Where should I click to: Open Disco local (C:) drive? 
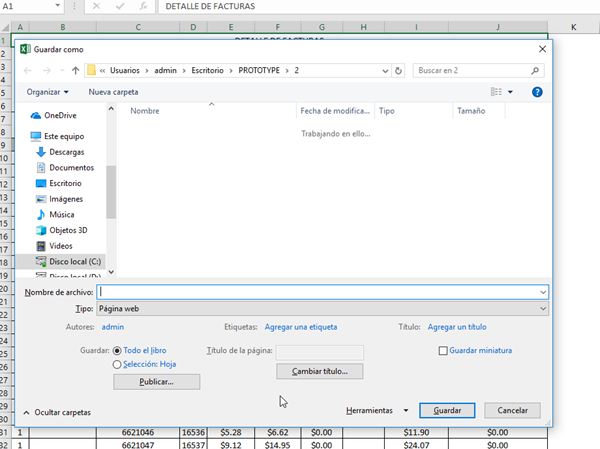(x=76, y=261)
